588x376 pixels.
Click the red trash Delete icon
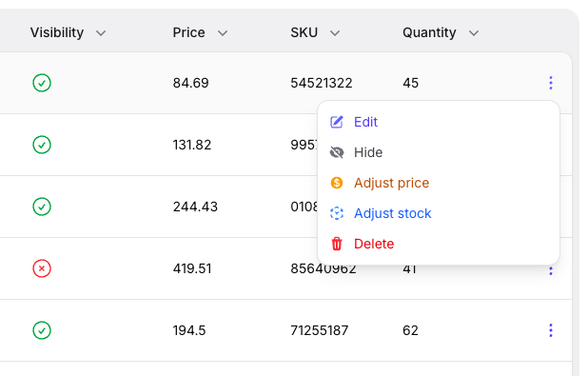click(x=337, y=244)
